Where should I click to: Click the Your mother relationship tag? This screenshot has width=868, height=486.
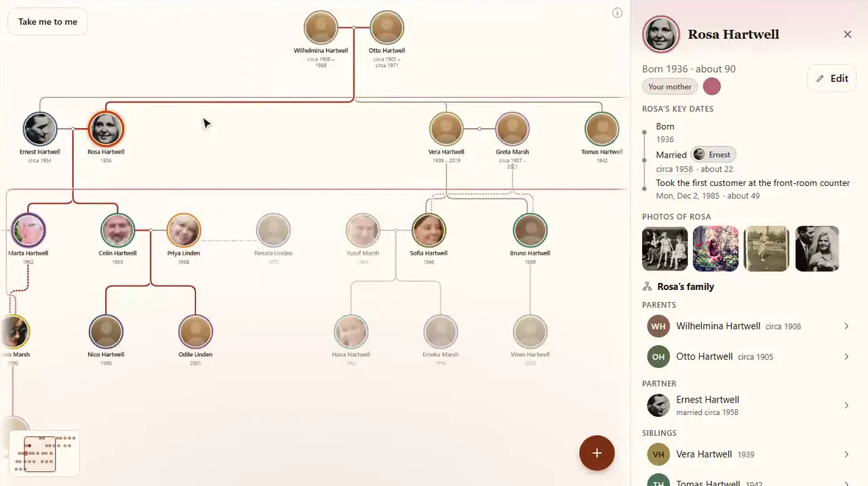670,87
